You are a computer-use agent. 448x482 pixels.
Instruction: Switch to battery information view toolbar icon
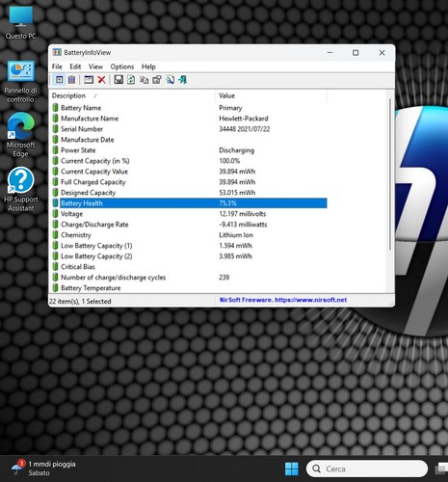60,80
